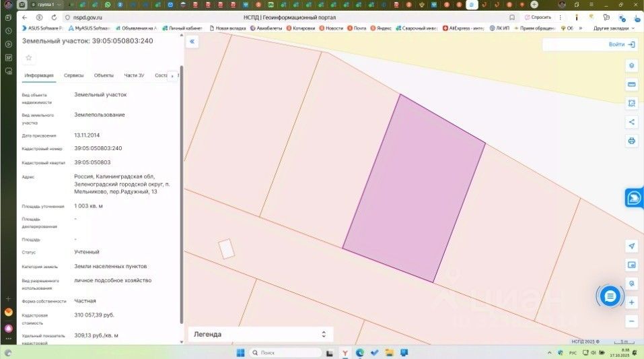The height and width of the screenshot is (359, 644).
Task: Click the Войти login button
Action: [x=621, y=44]
